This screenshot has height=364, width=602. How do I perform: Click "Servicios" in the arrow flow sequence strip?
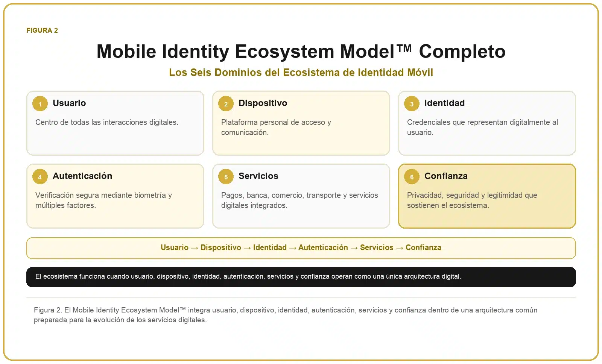377,247
